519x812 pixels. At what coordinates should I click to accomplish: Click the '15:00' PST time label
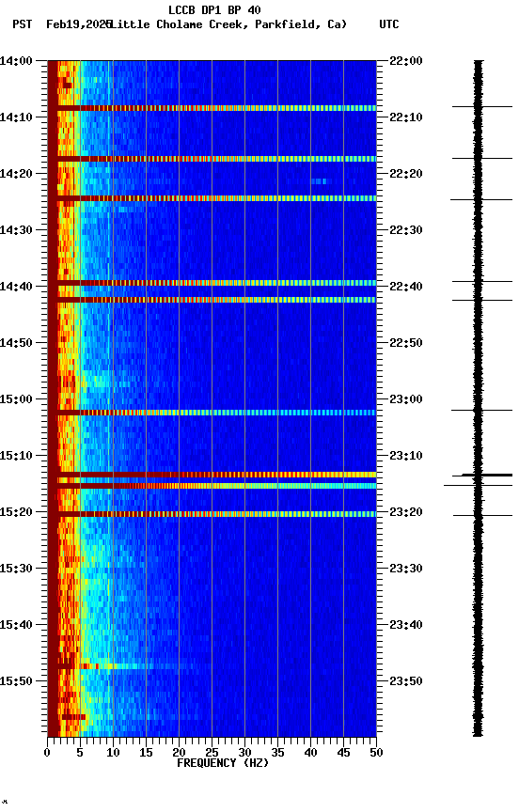click(x=16, y=399)
